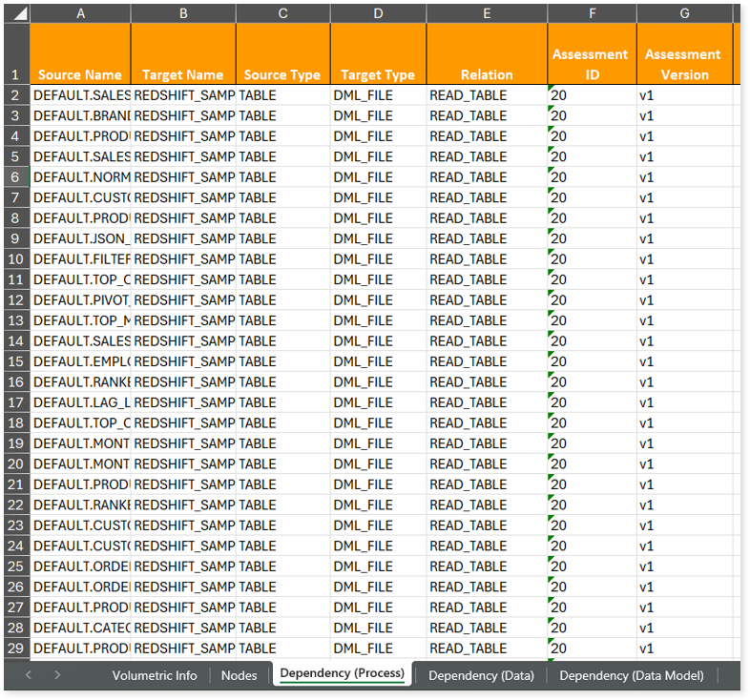Select the Relation header cell
The height and width of the screenshot is (700, 750).
487,74
